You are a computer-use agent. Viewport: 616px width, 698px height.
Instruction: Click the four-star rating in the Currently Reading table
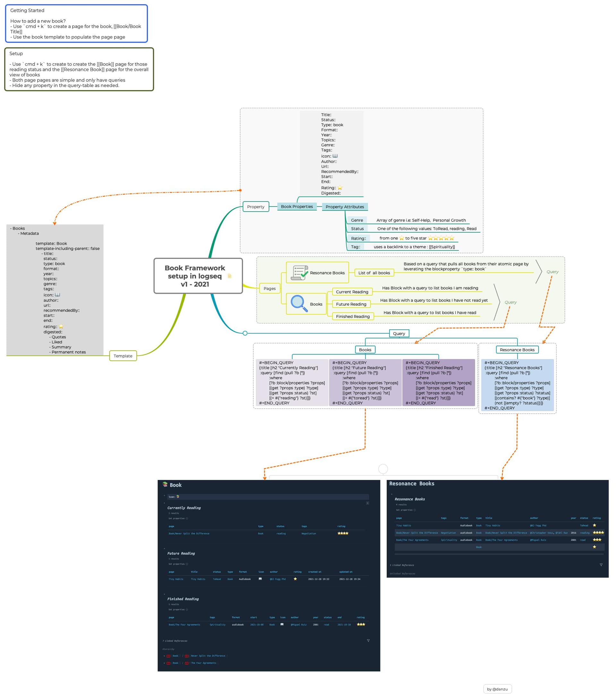pos(343,533)
